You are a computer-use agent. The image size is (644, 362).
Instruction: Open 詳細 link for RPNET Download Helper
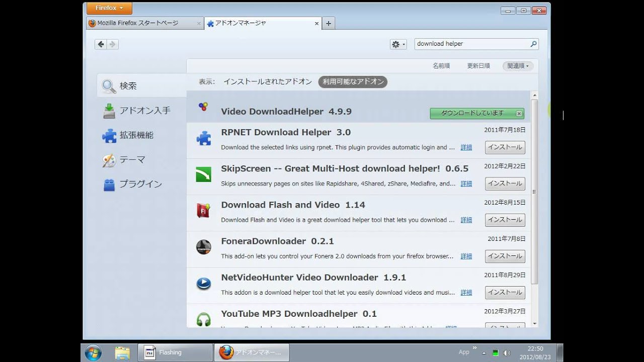click(466, 147)
